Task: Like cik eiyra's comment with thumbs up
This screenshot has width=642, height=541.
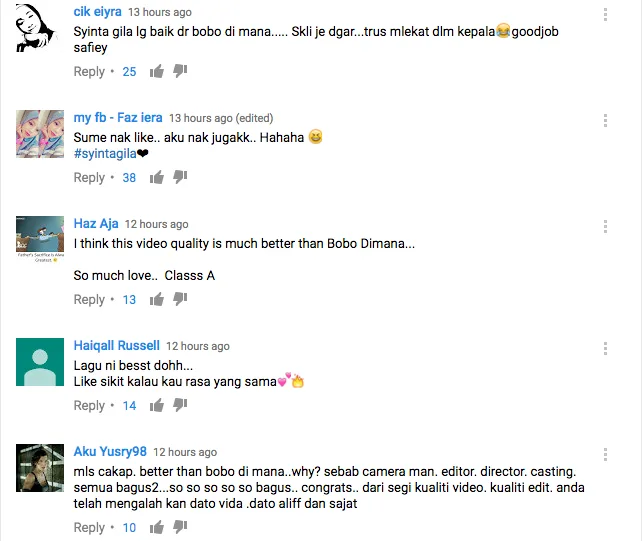Action: [x=157, y=71]
